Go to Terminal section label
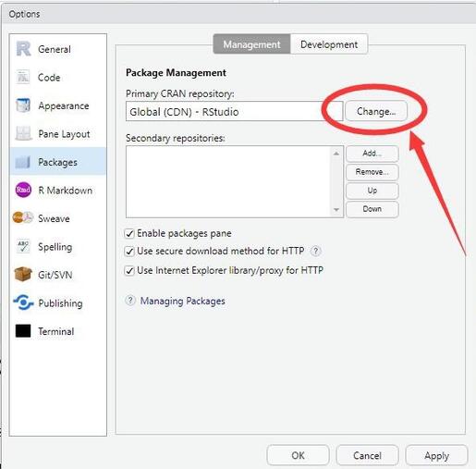 [56, 331]
